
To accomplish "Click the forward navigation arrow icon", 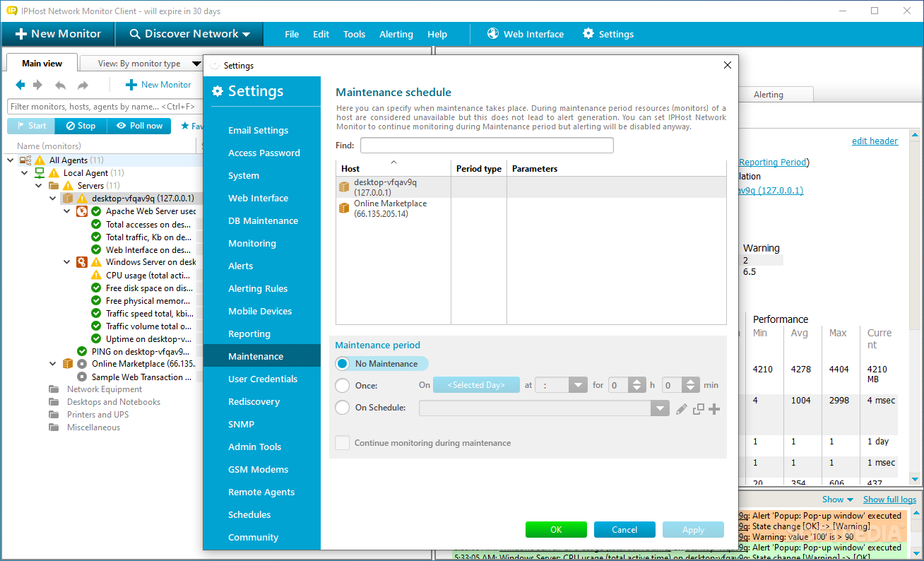I will 38,85.
